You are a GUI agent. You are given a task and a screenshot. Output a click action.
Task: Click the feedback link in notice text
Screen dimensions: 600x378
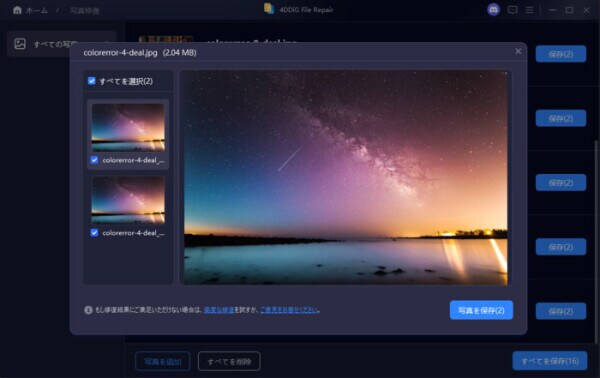[x=289, y=310]
